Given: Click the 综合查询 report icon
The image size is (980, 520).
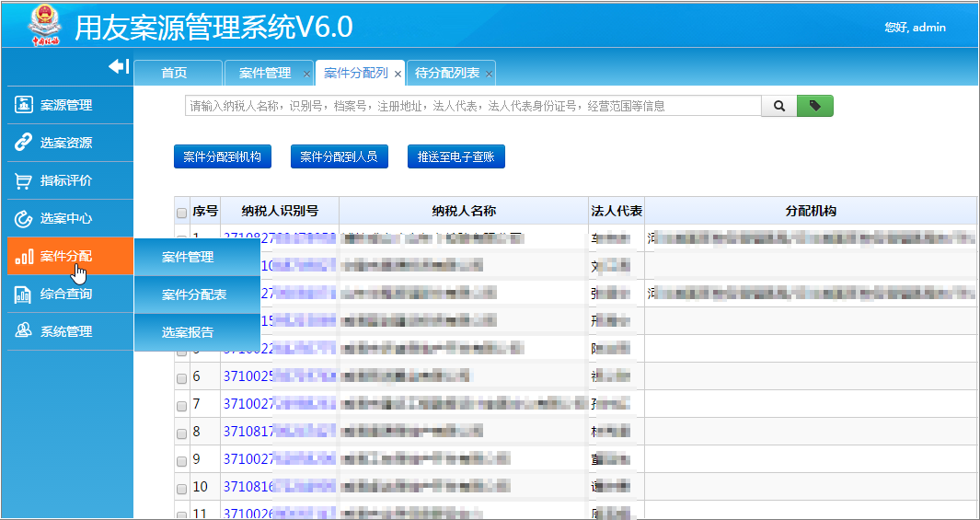Looking at the screenshot, I should pyautogui.click(x=23, y=294).
